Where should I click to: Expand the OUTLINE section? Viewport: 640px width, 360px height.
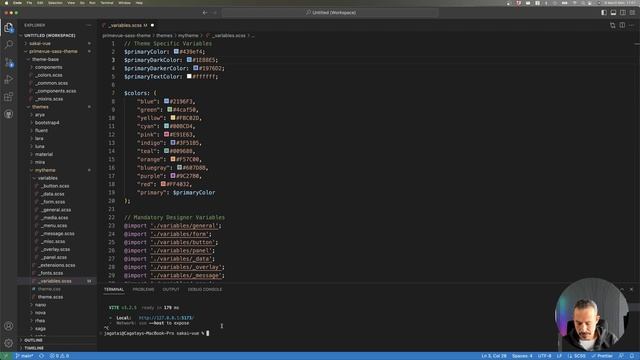[x=33, y=340]
